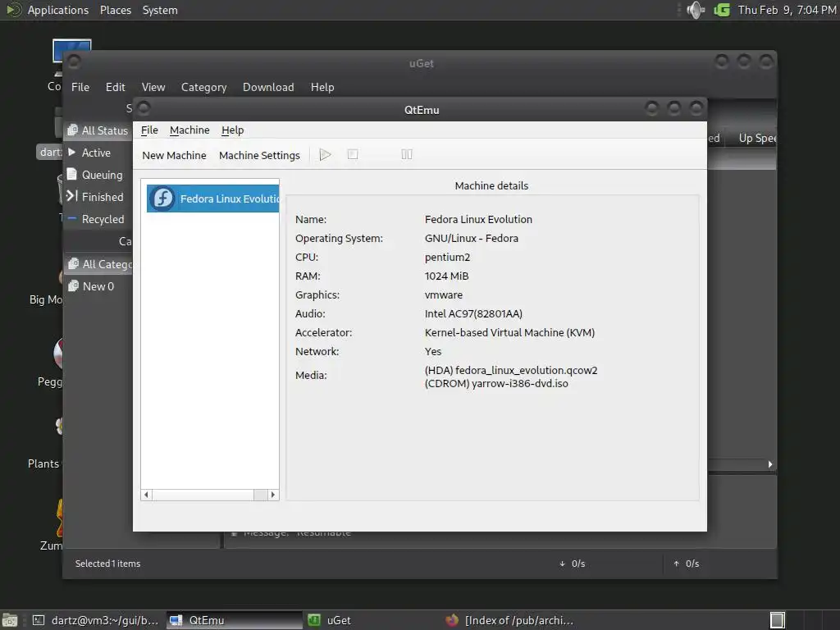Click the New Machine toolbar button

click(x=174, y=155)
